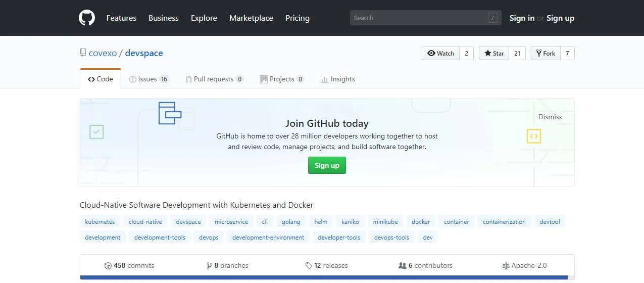This screenshot has width=644, height=283.
Task: Open Marketplace in the top navigation
Action: [251, 18]
